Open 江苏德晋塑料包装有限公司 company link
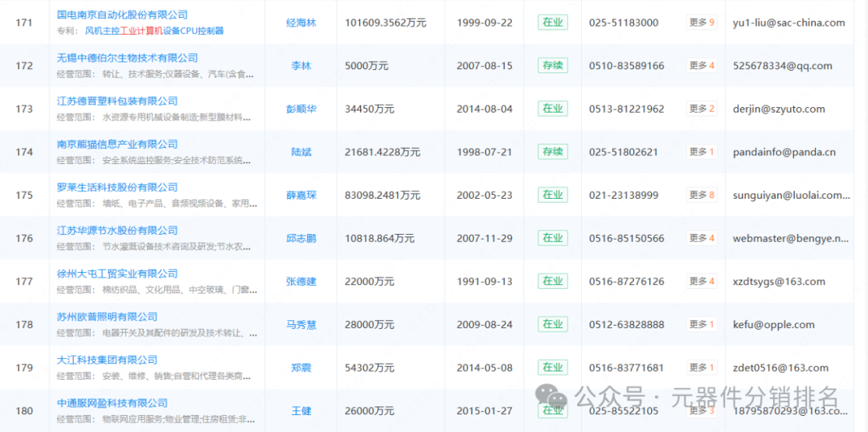The height and width of the screenshot is (432, 868). (117, 101)
